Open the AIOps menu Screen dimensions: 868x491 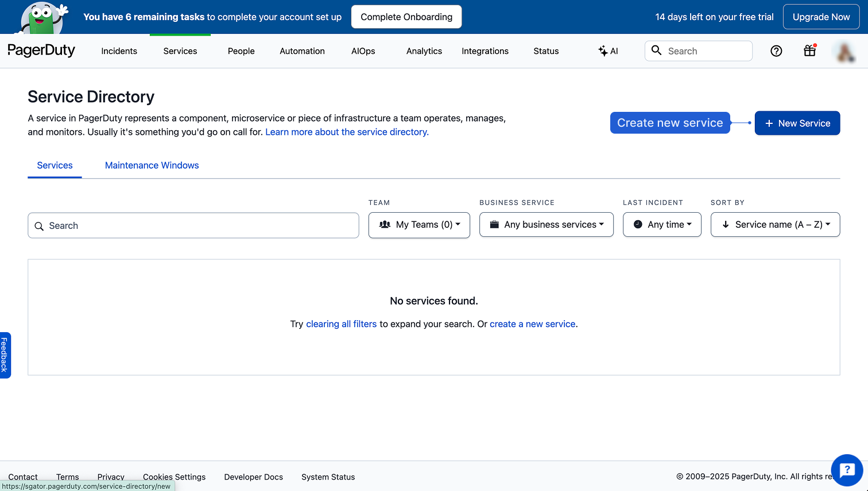(363, 51)
